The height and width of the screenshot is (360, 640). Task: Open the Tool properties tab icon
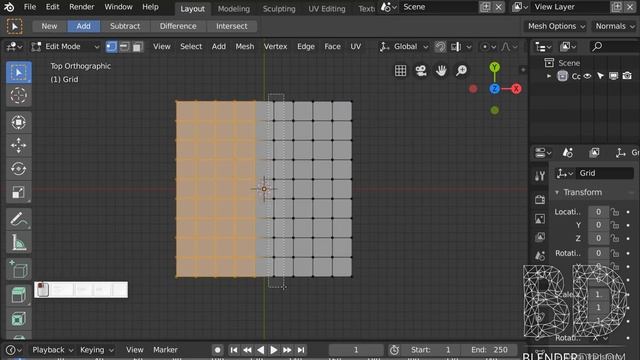540,176
